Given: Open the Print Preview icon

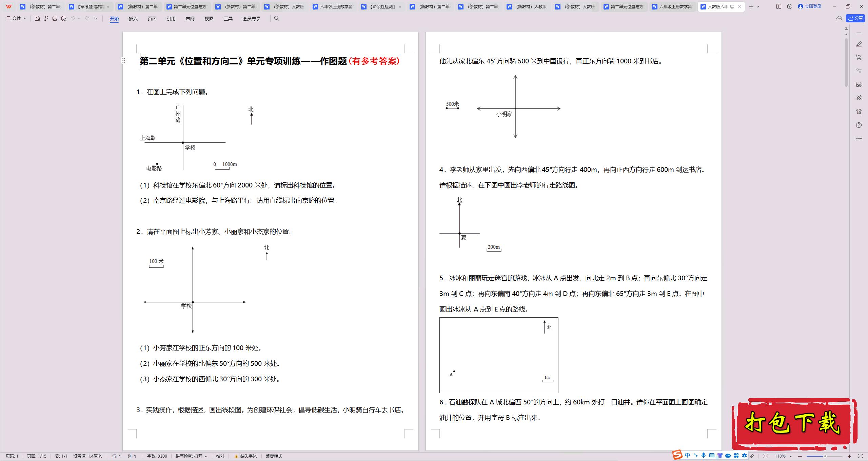Looking at the screenshot, I should (x=64, y=19).
